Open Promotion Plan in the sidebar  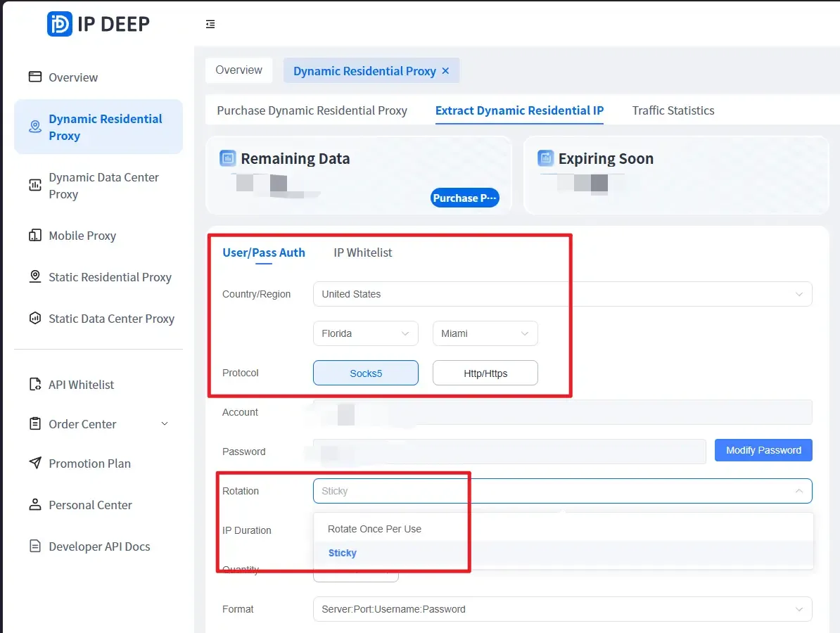pyautogui.click(x=90, y=463)
